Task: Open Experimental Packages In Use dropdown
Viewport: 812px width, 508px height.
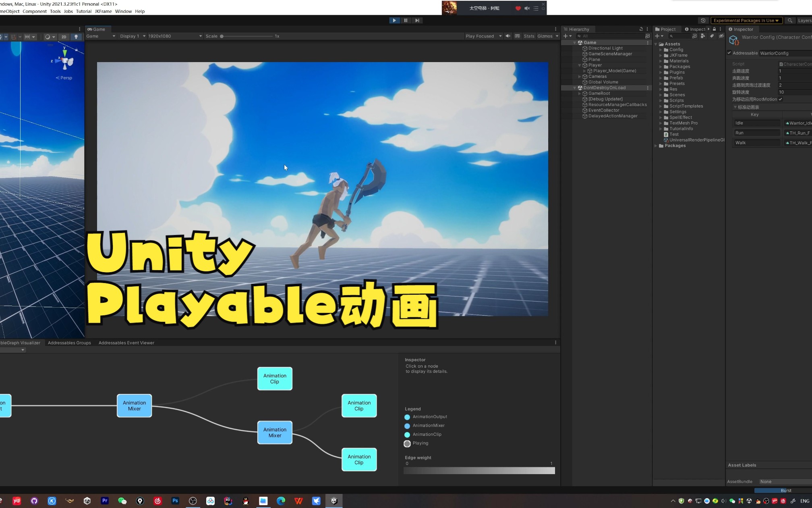Action: [746, 21]
